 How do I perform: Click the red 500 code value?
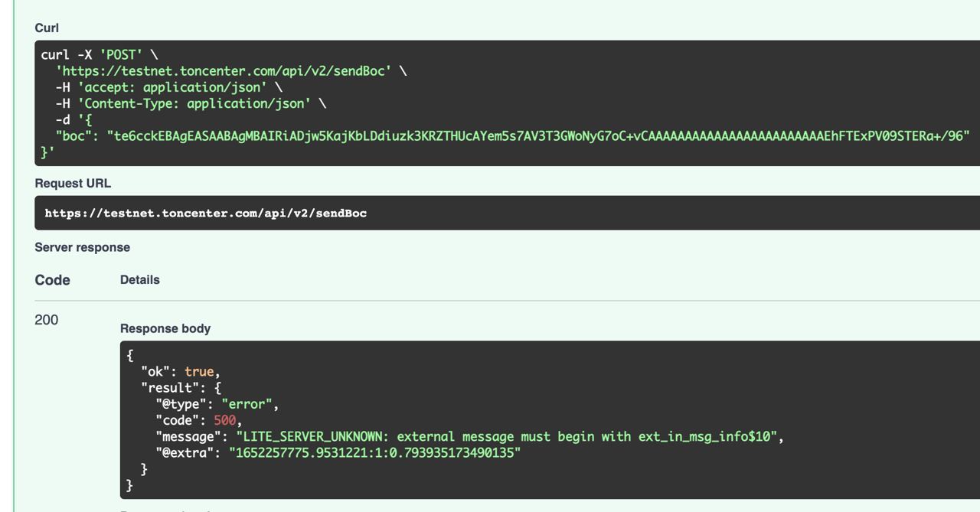click(225, 421)
